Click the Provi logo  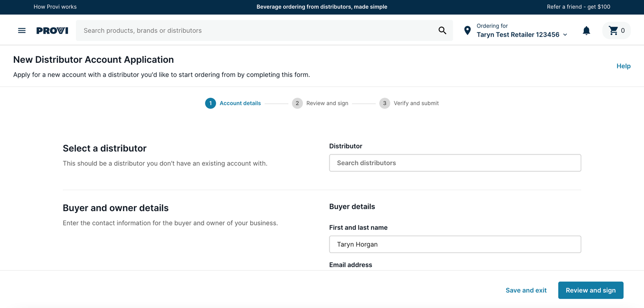coord(52,30)
